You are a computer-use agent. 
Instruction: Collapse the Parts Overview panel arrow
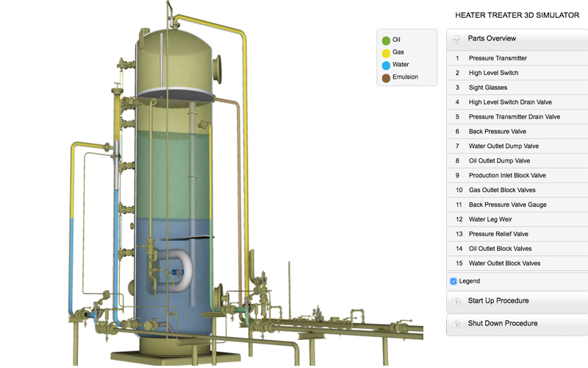456,39
